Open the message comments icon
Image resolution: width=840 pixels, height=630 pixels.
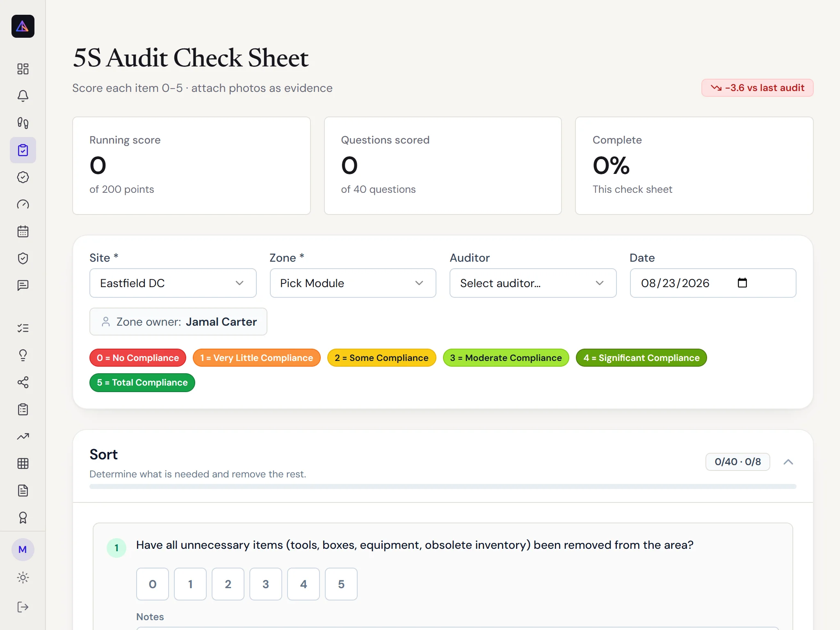click(23, 285)
